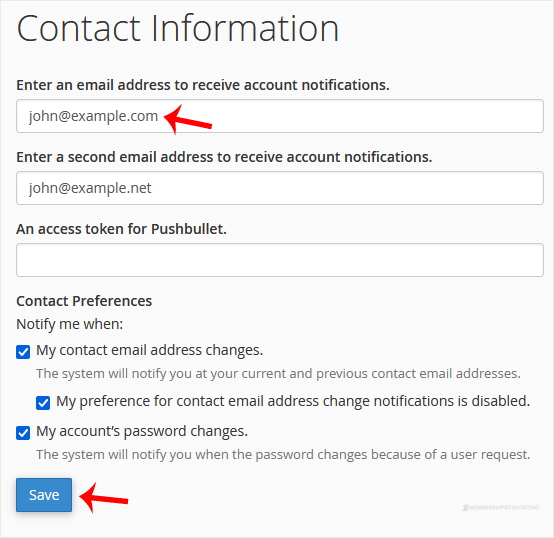Image resolution: width=554 pixels, height=538 pixels.
Task: Click the label about contact email change notifications disabled
Action: coord(293,401)
